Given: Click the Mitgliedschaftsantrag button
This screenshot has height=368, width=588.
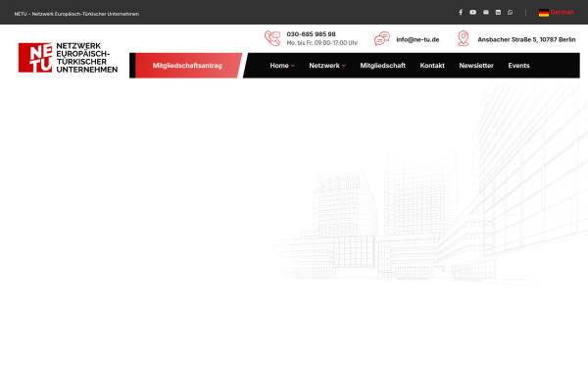Looking at the screenshot, I should (x=187, y=66).
